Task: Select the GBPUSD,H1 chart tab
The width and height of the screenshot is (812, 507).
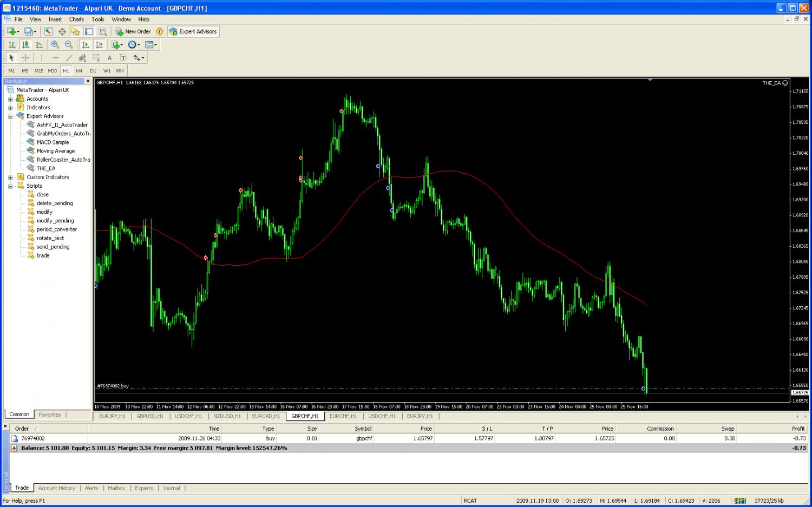Action: coord(150,416)
